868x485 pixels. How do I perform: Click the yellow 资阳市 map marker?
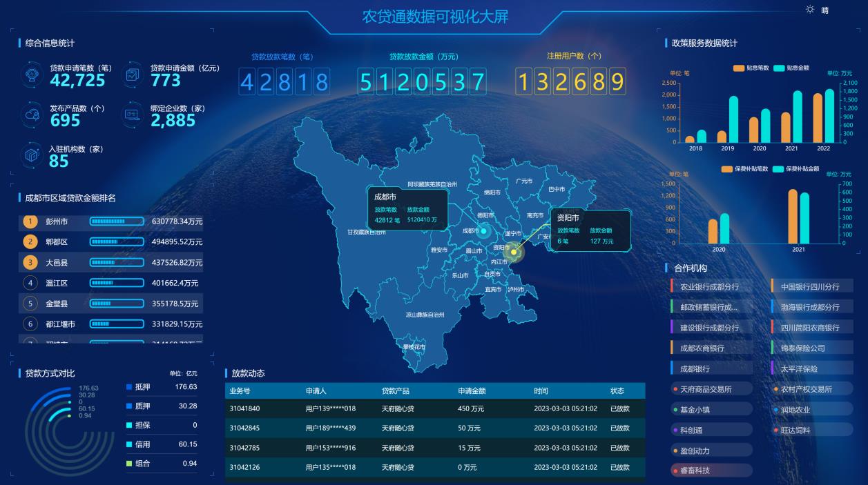click(x=513, y=253)
